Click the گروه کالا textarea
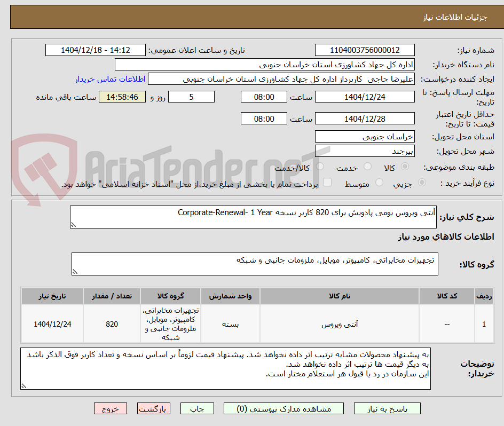This screenshot has width=504, height=426. pos(255,264)
